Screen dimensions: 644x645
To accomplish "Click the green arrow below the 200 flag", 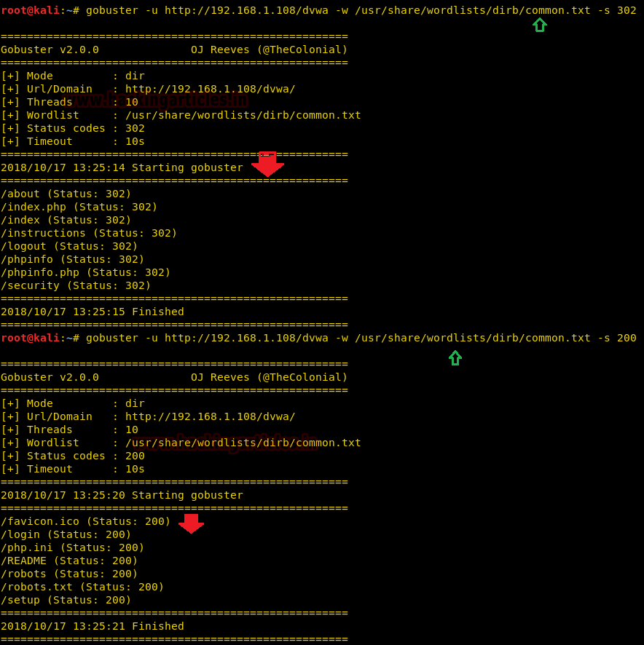I will pyautogui.click(x=455, y=357).
